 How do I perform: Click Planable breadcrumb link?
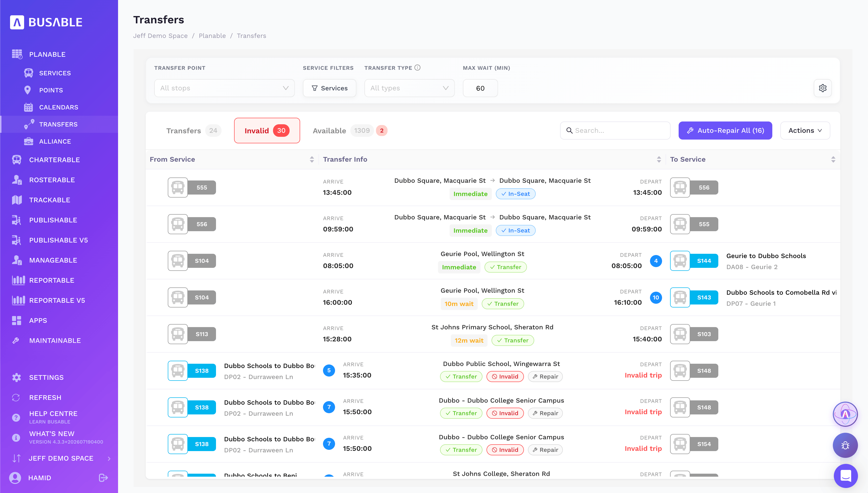(212, 36)
